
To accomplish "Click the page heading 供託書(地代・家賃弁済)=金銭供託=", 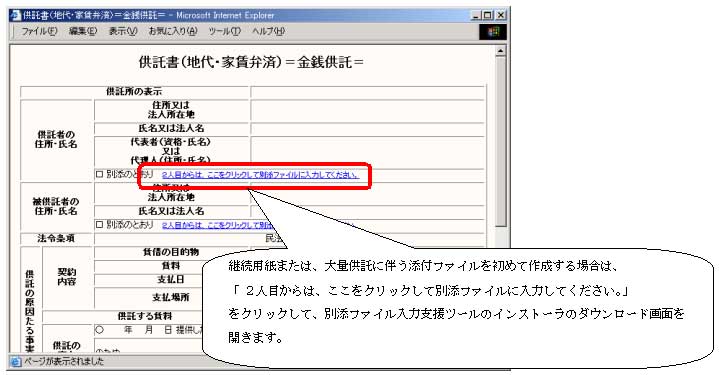I will (251, 62).
